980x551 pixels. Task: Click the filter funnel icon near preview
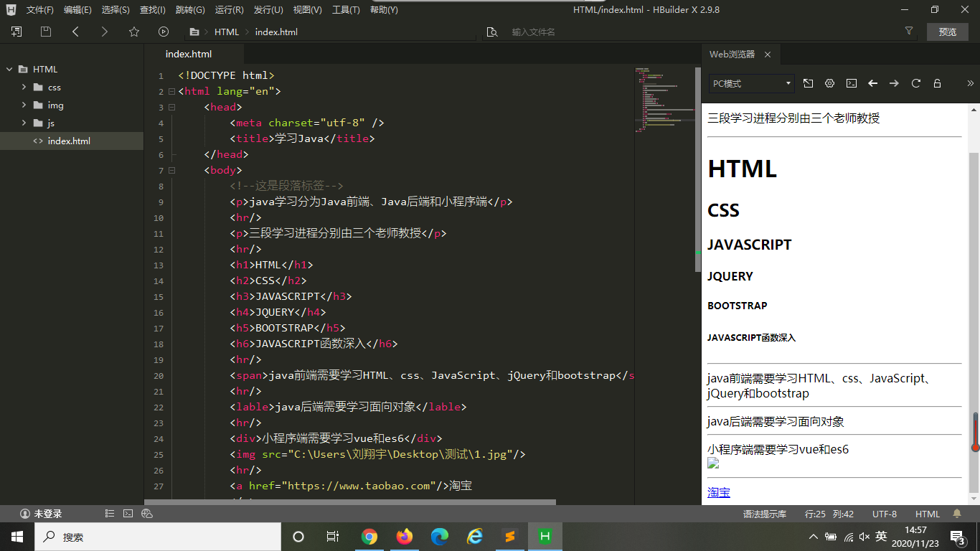pos(909,31)
